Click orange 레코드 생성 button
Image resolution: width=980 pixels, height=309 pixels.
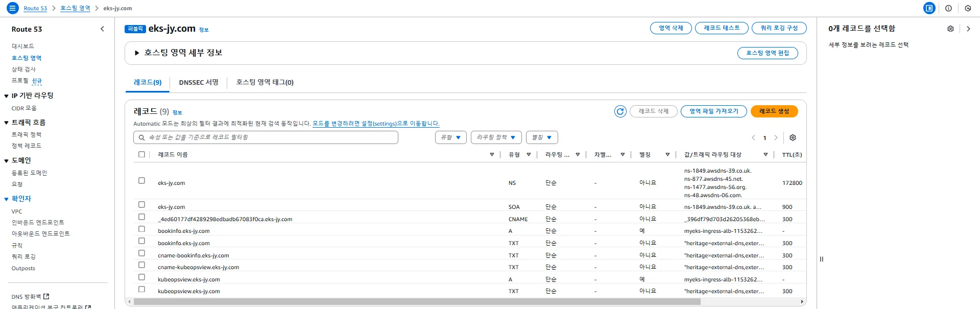coord(774,111)
